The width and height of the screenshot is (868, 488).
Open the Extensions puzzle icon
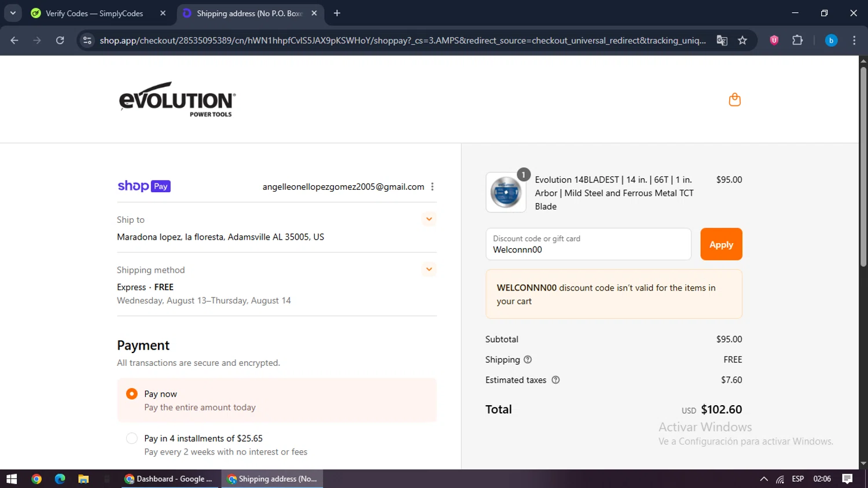pos(797,40)
